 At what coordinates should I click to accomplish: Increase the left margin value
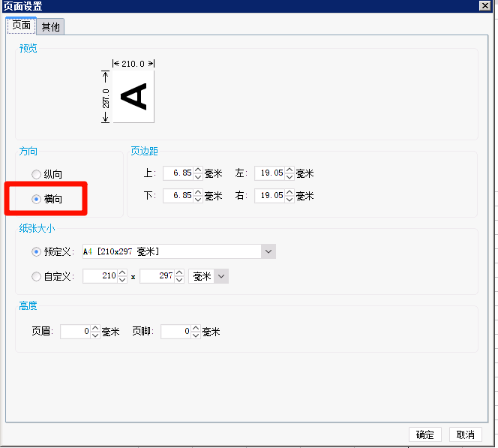pos(289,170)
